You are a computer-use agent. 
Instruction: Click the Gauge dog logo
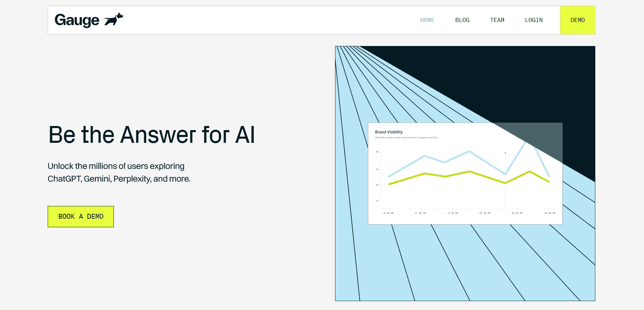[x=113, y=19]
